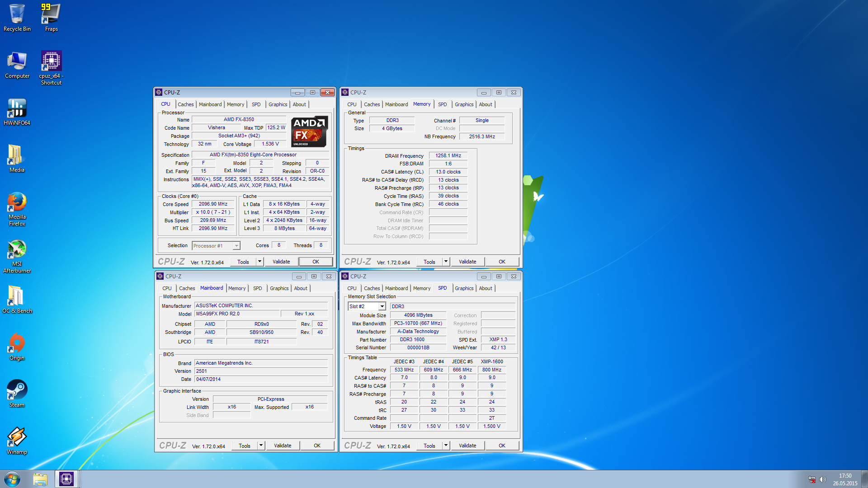Launch the cpuz_x64 shortcut icon

tap(51, 68)
